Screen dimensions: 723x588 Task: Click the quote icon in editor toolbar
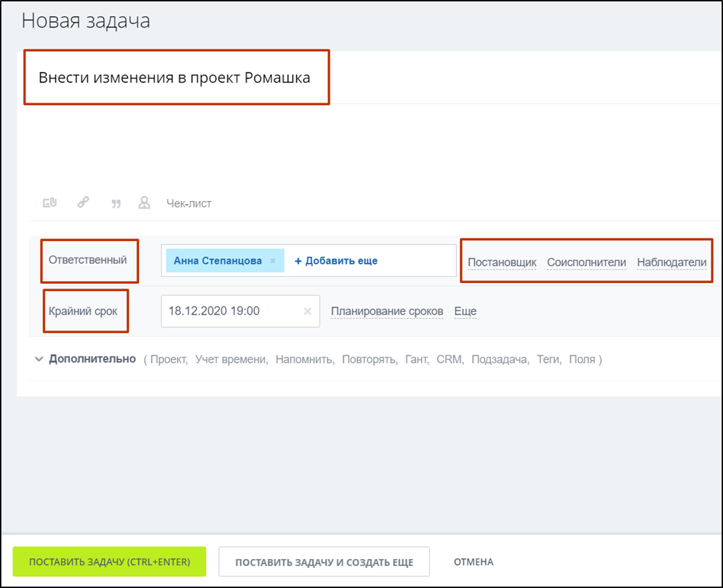[x=116, y=204]
